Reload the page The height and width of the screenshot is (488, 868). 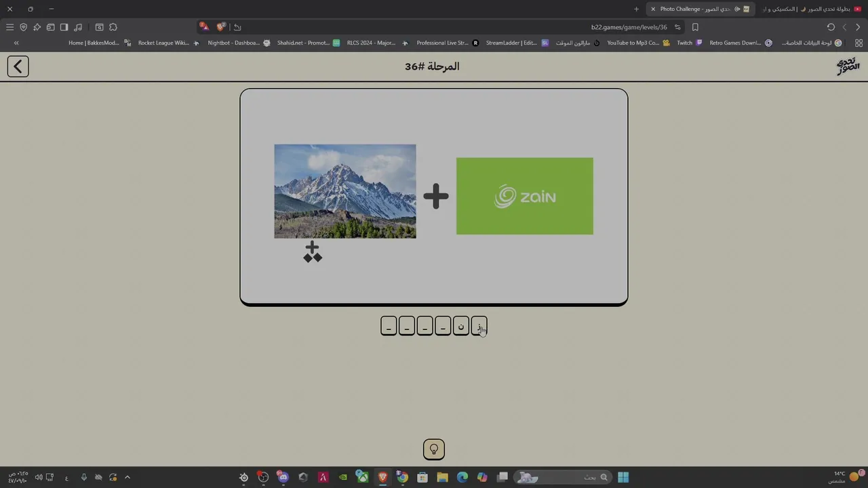pos(831,27)
